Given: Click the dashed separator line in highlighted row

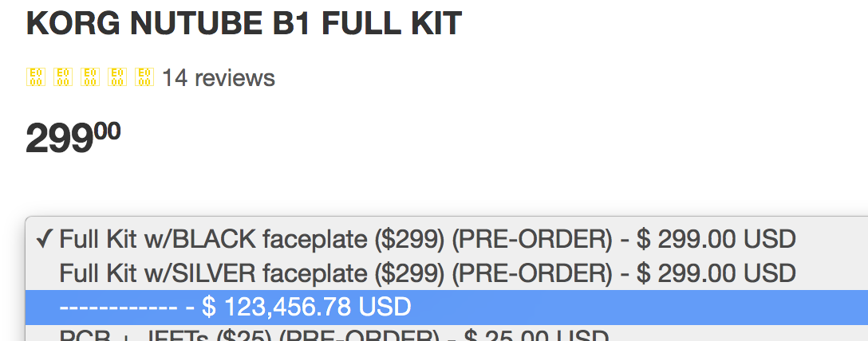Looking at the screenshot, I should pos(118,308).
